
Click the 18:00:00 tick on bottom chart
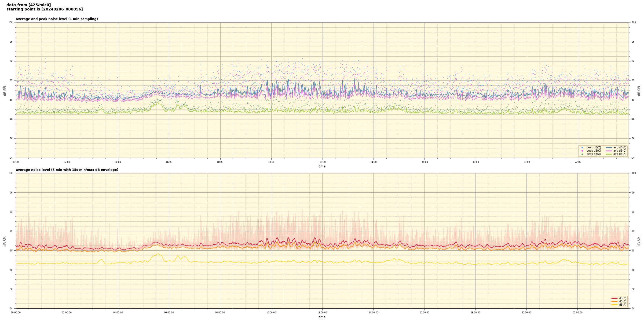[475, 313]
